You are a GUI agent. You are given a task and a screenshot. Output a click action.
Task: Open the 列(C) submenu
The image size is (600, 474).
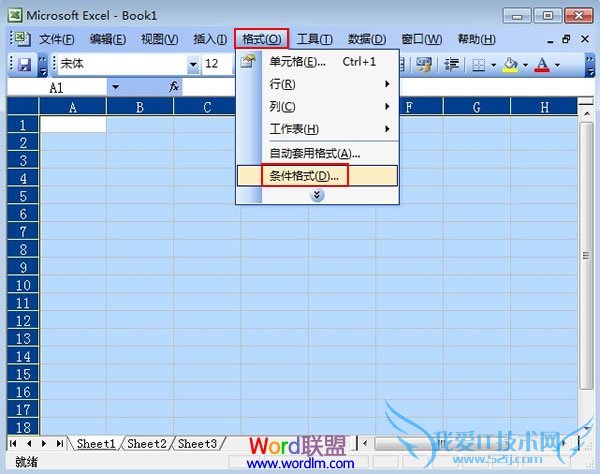[x=318, y=106]
